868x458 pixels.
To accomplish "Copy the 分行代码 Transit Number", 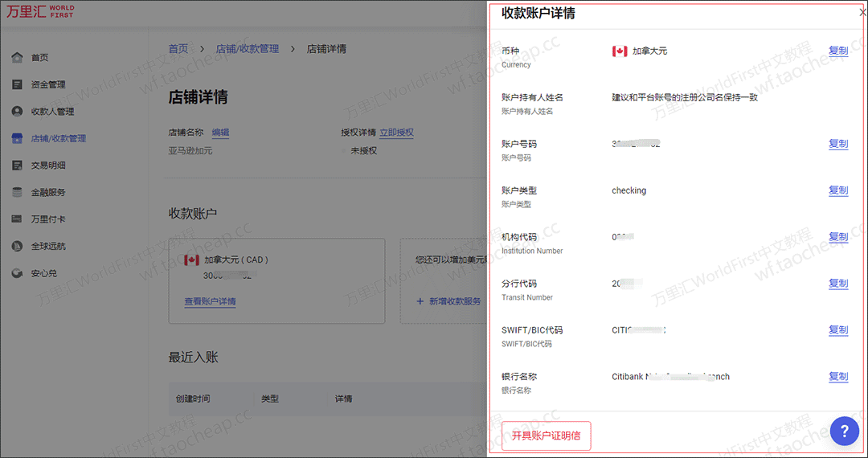I will [x=838, y=283].
